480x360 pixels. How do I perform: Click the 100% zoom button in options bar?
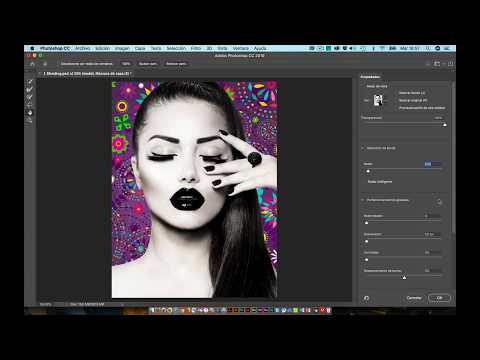pyautogui.click(x=126, y=64)
